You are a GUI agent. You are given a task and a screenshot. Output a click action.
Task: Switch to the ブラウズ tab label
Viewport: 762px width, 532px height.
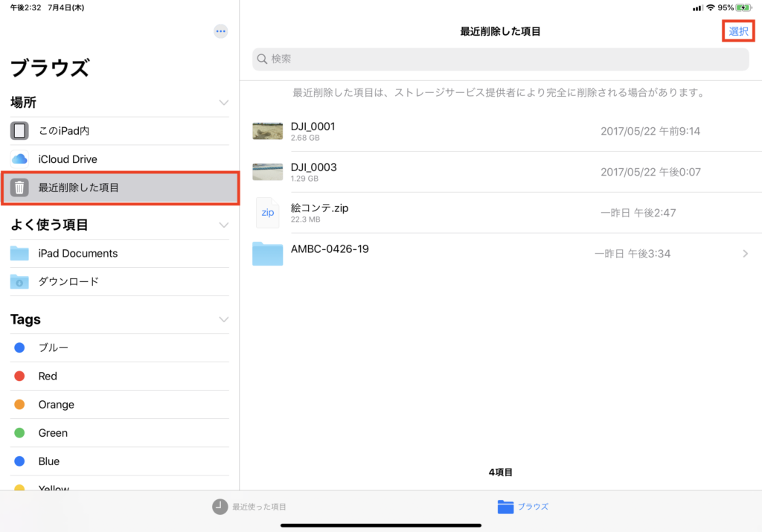pos(533,506)
